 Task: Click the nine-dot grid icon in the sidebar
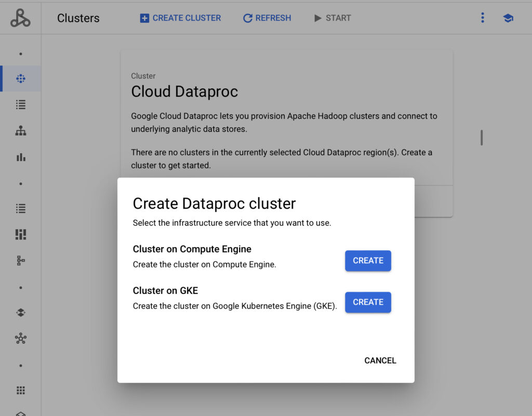21,391
